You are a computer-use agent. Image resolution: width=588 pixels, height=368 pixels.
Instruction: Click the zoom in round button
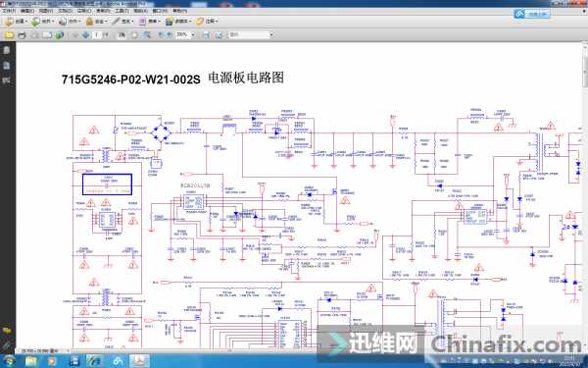[170, 35]
